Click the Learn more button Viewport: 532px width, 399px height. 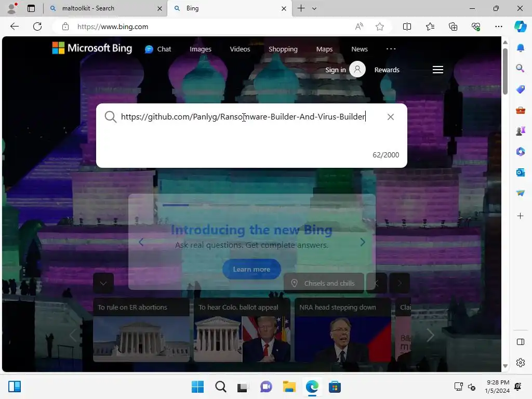(251, 270)
